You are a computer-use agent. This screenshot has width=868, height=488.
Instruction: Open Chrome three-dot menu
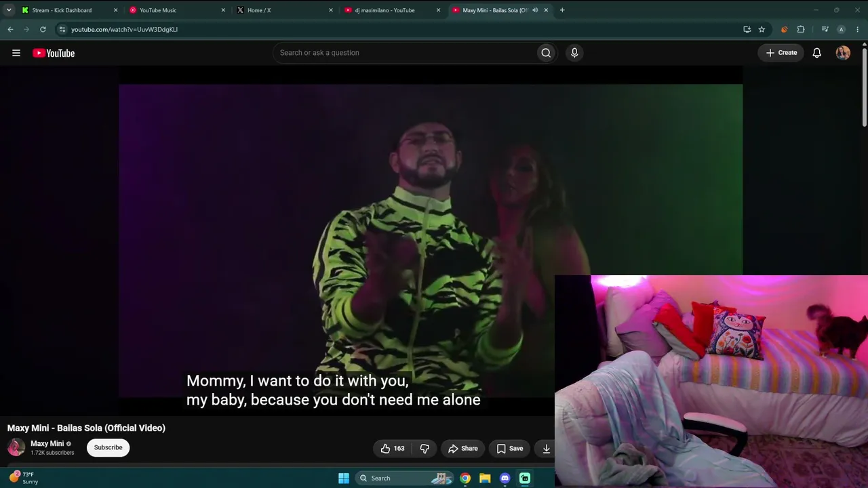point(858,29)
